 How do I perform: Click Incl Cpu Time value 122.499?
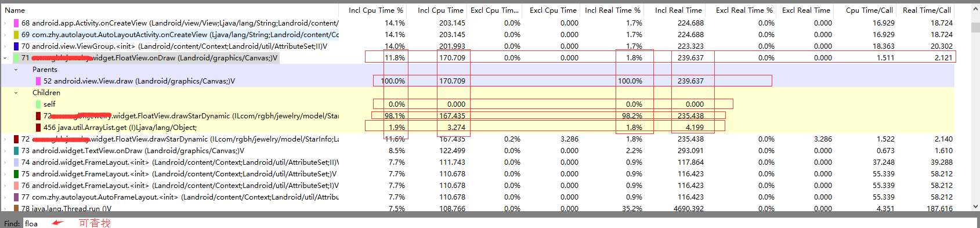click(x=452, y=151)
